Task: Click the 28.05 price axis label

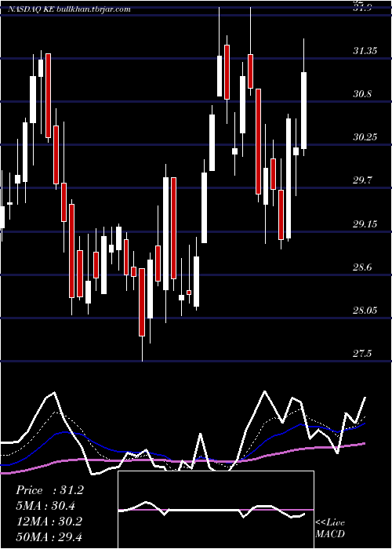Action: [365, 311]
